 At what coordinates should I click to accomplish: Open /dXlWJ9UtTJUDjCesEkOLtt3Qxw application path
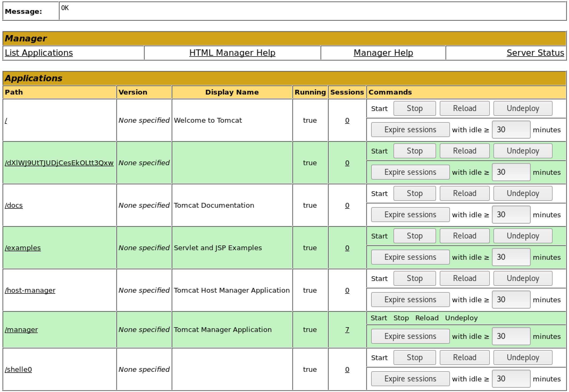(59, 163)
